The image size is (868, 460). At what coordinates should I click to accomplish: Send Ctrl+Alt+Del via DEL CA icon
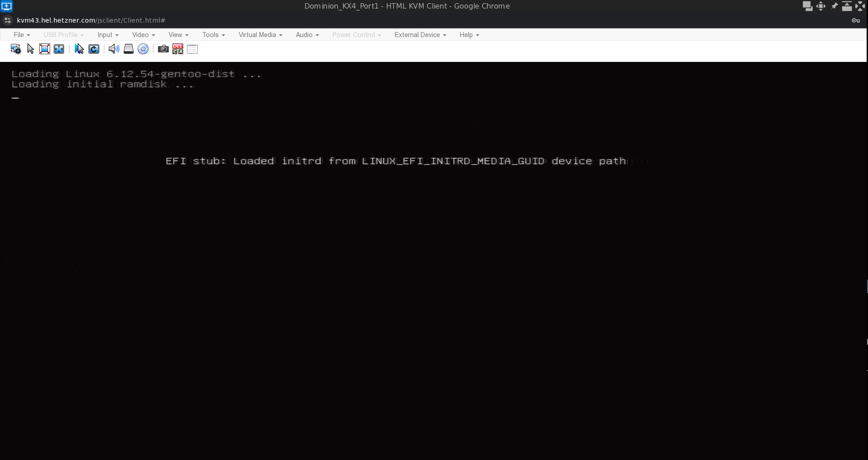pyautogui.click(x=178, y=49)
